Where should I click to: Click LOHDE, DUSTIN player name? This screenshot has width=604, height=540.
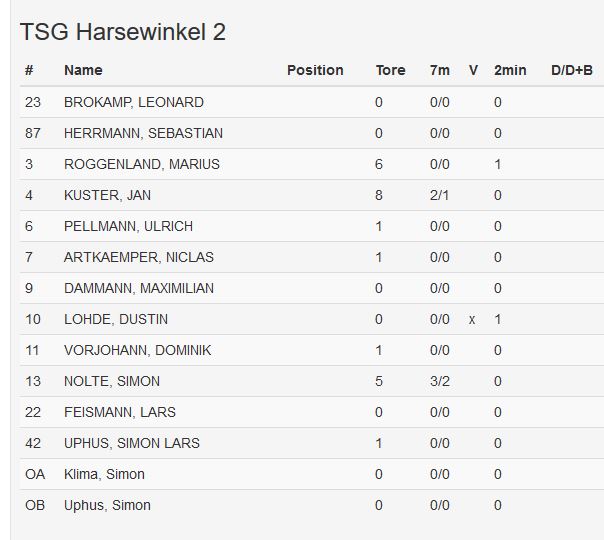click(115, 319)
